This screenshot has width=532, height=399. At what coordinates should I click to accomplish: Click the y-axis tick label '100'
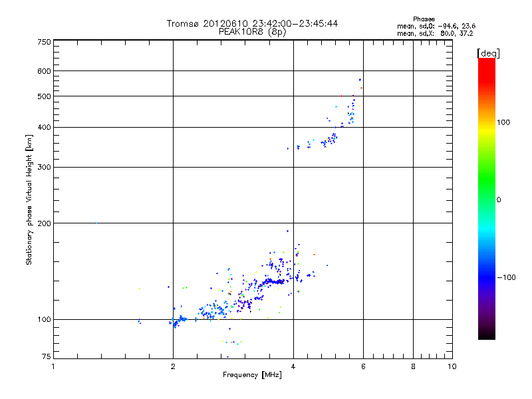pyautogui.click(x=44, y=319)
